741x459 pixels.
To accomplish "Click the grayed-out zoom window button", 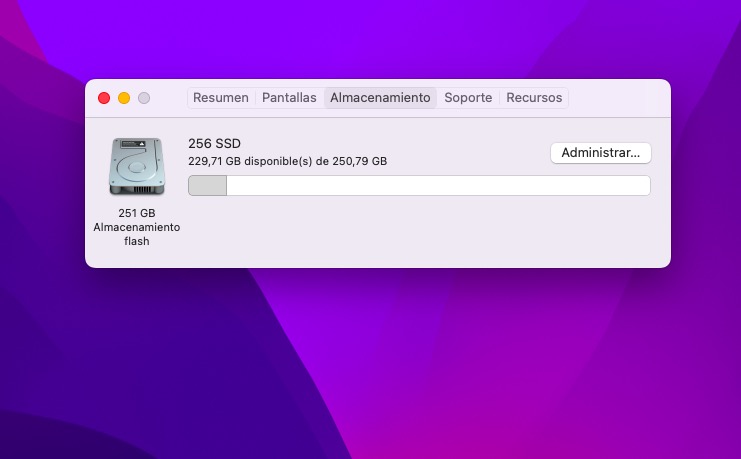I will click(144, 98).
